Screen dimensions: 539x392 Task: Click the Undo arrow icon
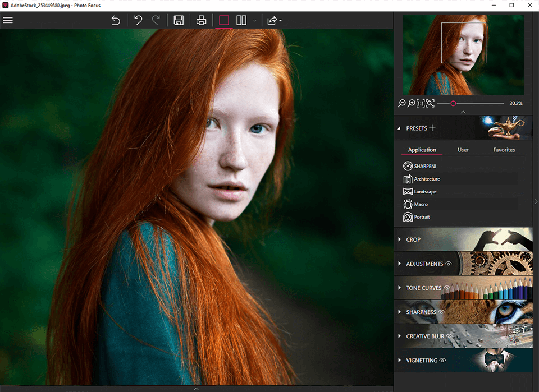click(138, 20)
